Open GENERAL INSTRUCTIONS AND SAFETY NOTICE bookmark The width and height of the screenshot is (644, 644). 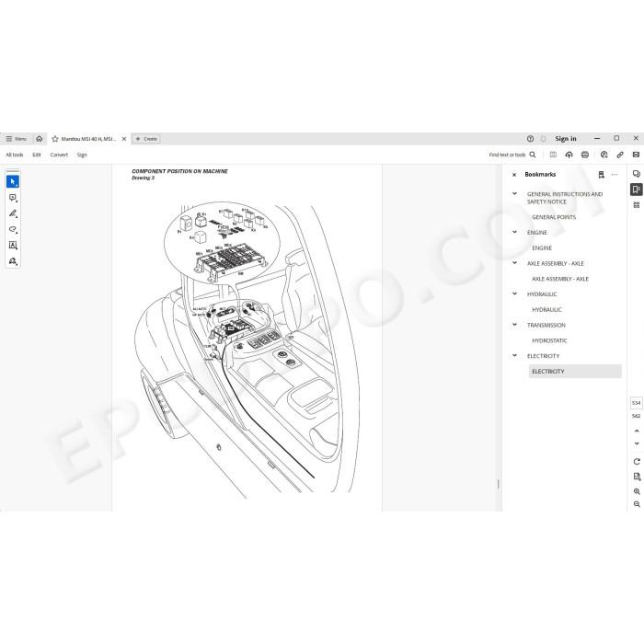tap(565, 198)
